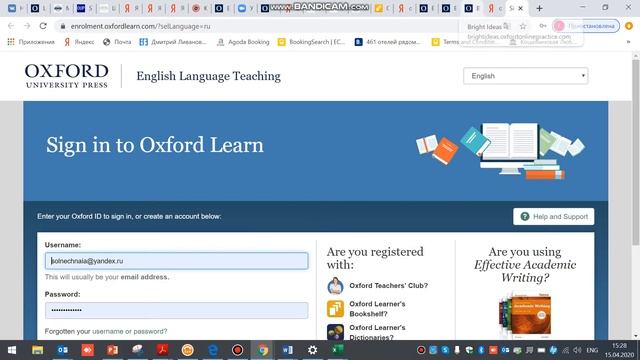Open Windows Settings gear in the taskbar
Screen dimensions: 640x360
pyautogui.click(x=312, y=350)
